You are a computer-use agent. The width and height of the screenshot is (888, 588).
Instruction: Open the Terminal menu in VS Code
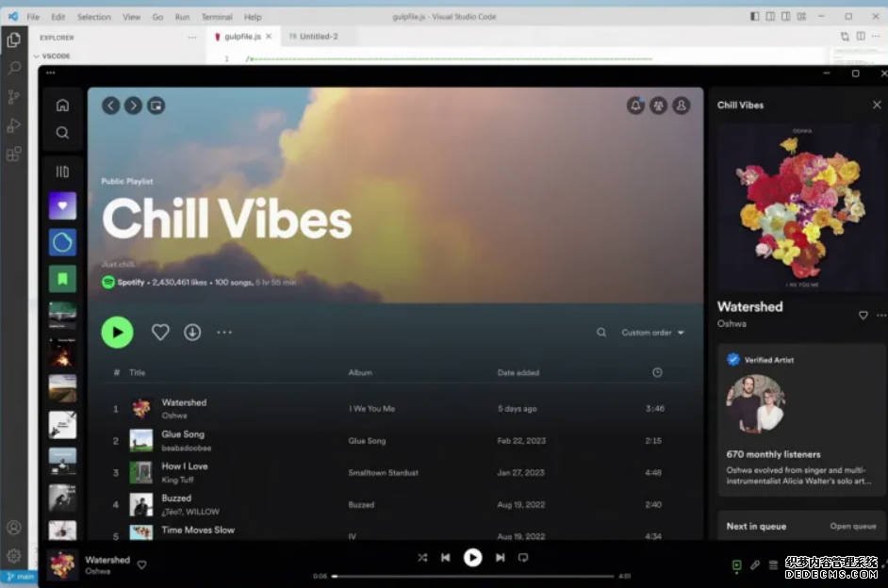[217, 17]
